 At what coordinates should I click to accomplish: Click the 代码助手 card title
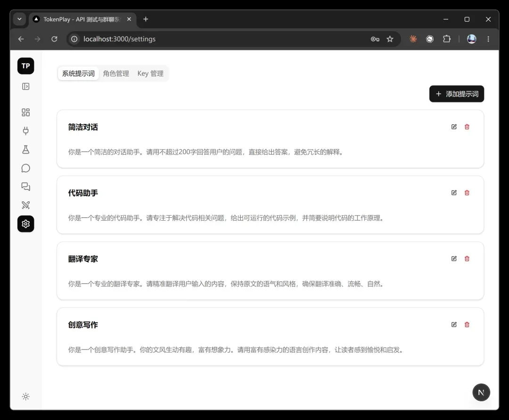click(83, 193)
